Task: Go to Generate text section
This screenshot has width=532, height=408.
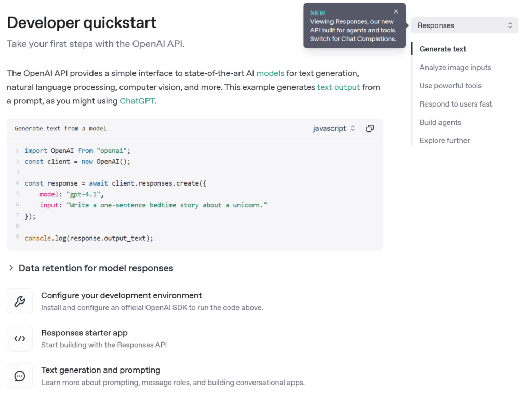Action: [x=443, y=49]
